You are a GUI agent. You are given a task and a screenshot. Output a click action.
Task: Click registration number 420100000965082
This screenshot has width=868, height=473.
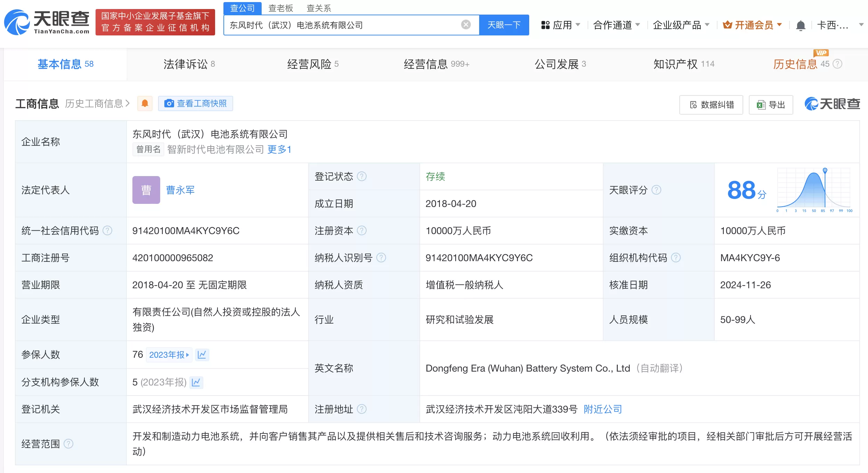point(173,258)
